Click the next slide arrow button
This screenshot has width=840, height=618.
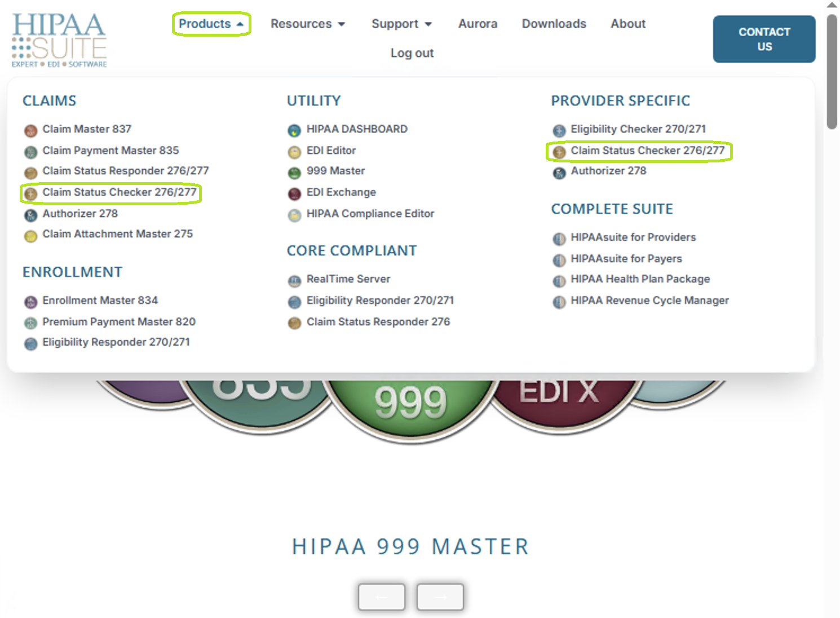pos(440,597)
